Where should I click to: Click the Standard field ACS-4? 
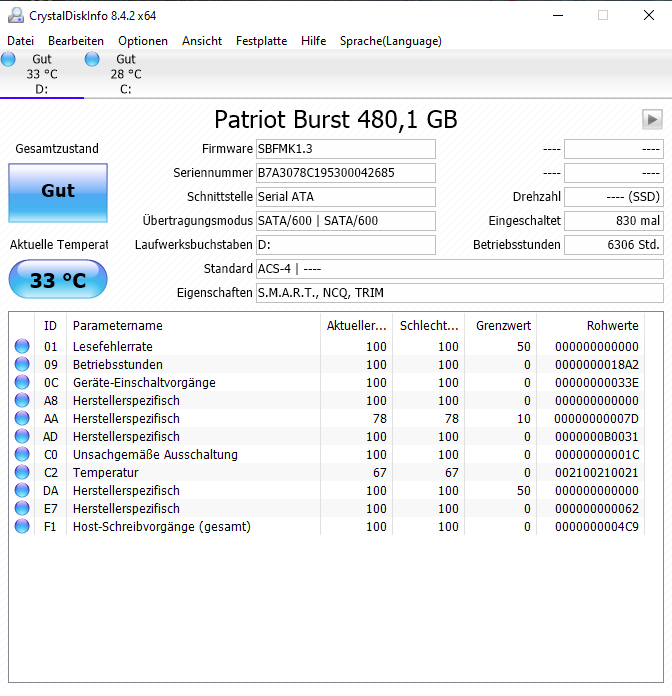[460, 269]
